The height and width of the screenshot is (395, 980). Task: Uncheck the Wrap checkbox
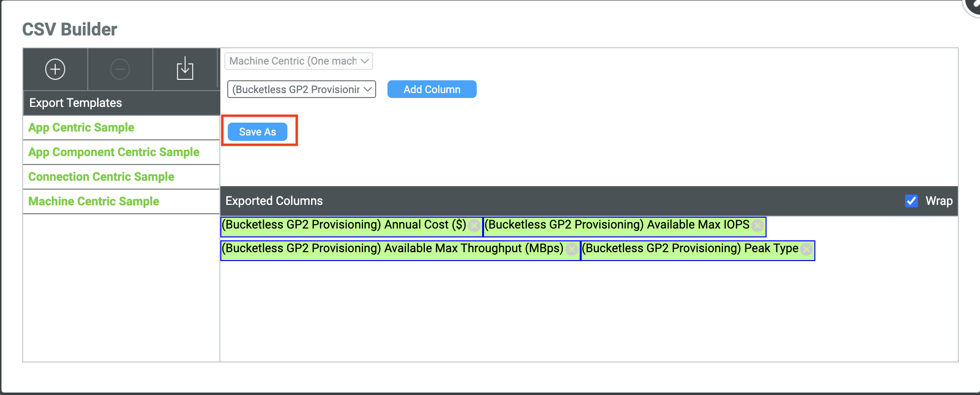(911, 201)
